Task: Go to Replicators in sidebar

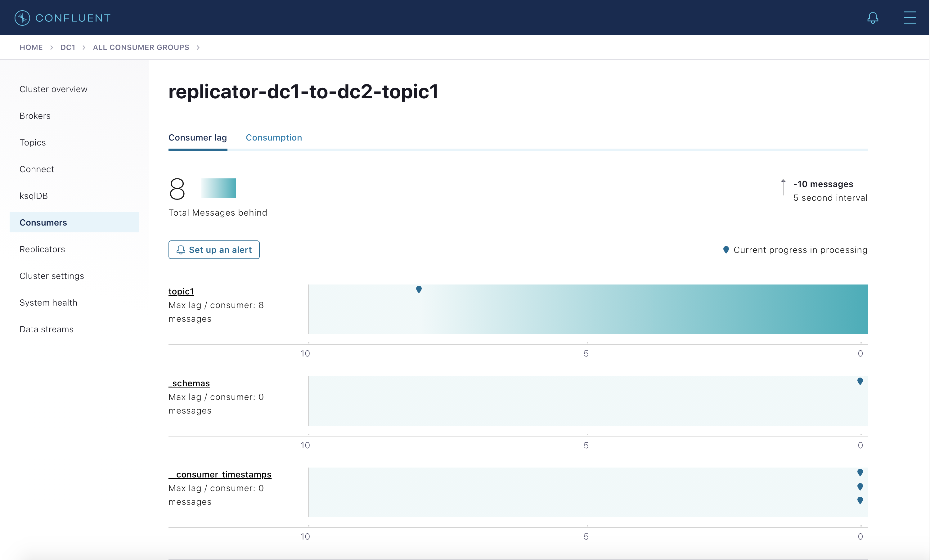Action: coord(42,249)
